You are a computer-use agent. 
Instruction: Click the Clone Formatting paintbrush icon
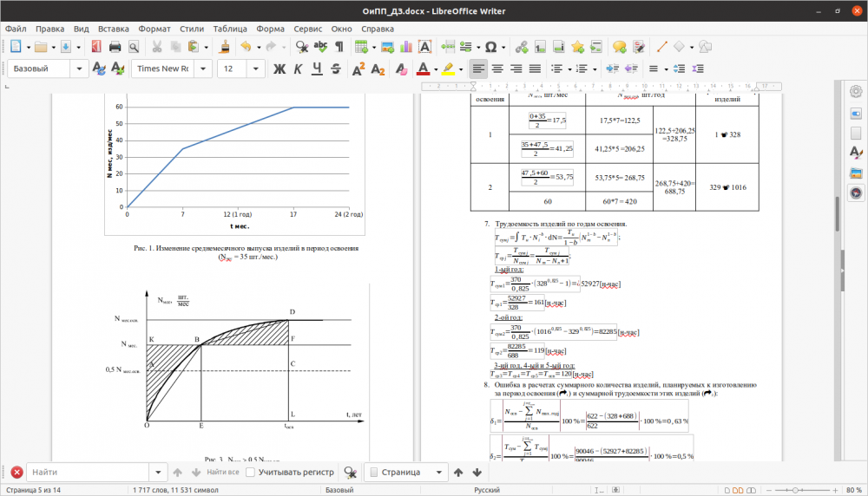pyautogui.click(x=224, y=47)
